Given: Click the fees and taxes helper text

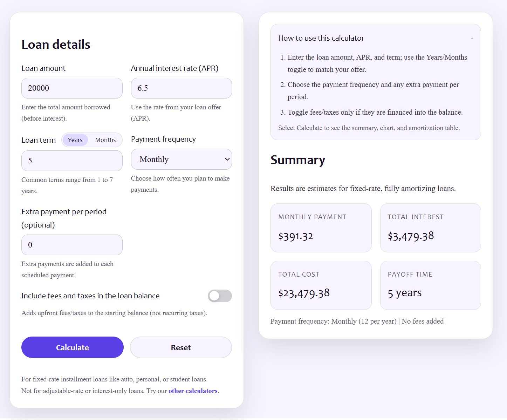Looking at the screenshot, I should [x=114, y=313].
